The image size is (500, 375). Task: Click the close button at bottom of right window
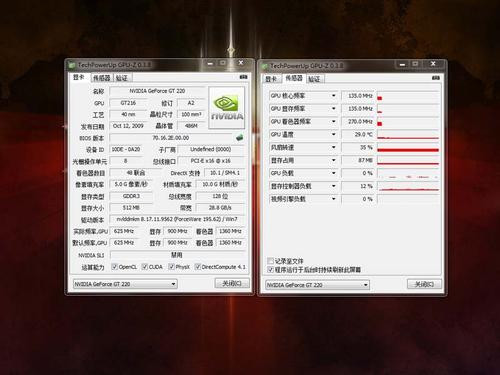point(424,284)
